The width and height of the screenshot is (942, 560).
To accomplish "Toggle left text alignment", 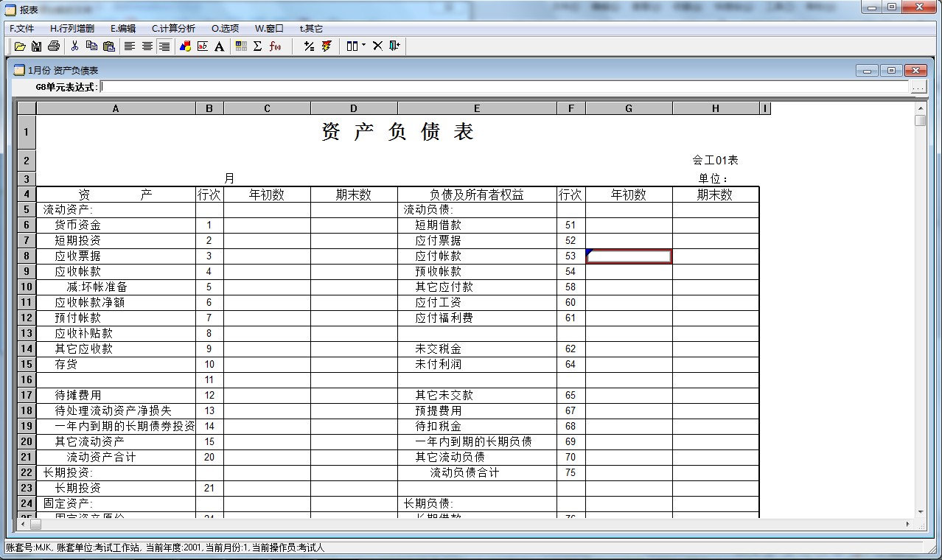I will click(129, 46).
